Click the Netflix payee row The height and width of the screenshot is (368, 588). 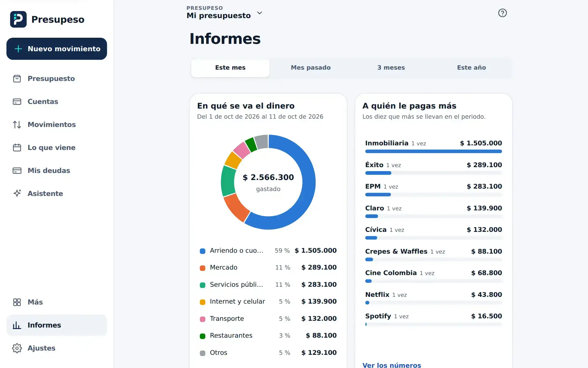click(433, 297)
